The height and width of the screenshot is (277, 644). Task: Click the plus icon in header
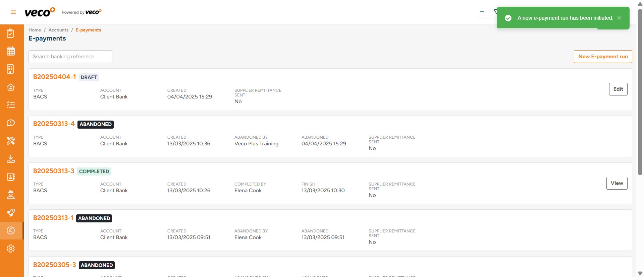[482, 12]
